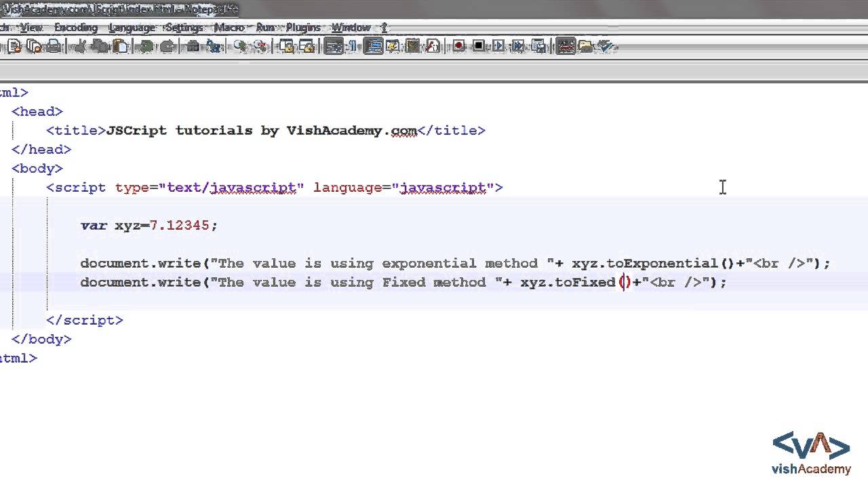
Task: Click the closing </script> tag line
Action: tap(85, 320)
